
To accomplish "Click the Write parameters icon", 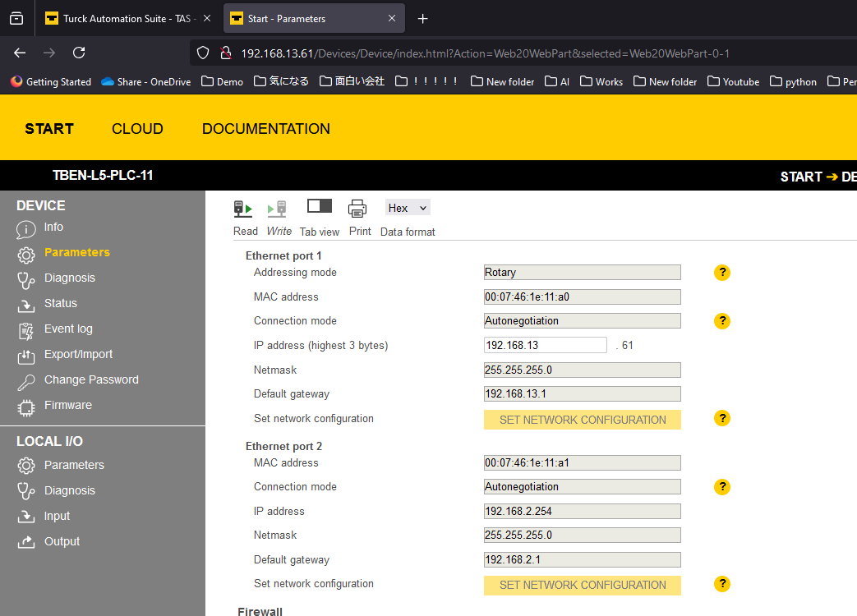I will (x=277, y=209).
